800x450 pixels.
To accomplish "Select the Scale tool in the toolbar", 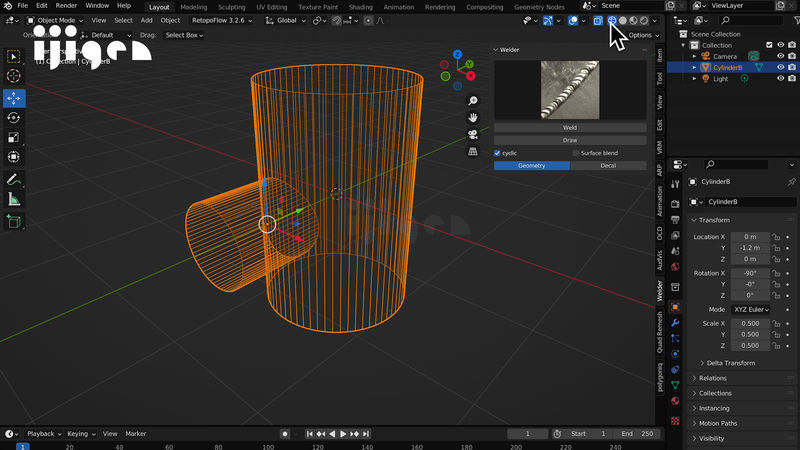I will (14, 137).
